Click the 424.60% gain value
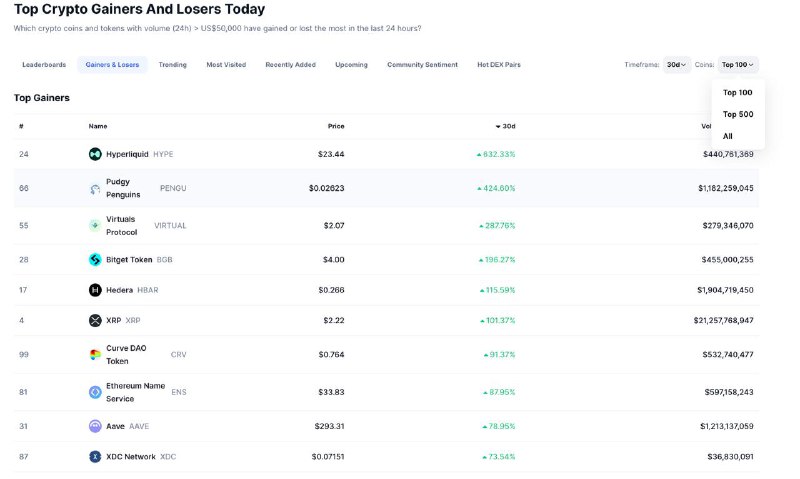Screen dimensions: 800x479 496,188
